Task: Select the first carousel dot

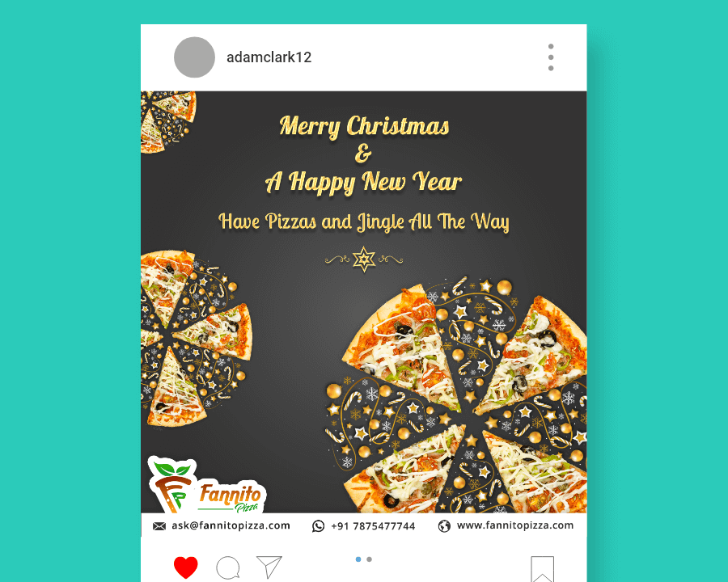Action: 358,559
